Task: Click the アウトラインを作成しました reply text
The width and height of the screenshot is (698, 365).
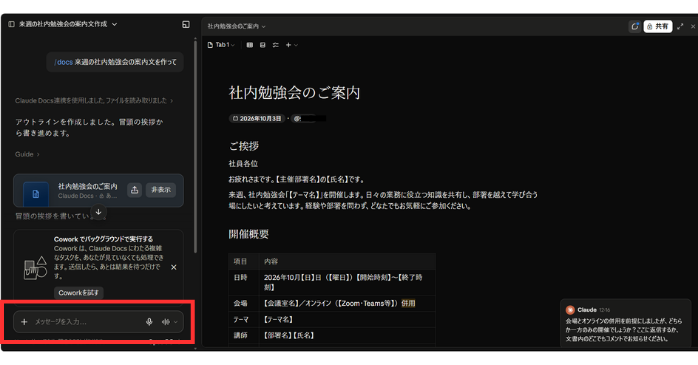Action: point(89,127)
